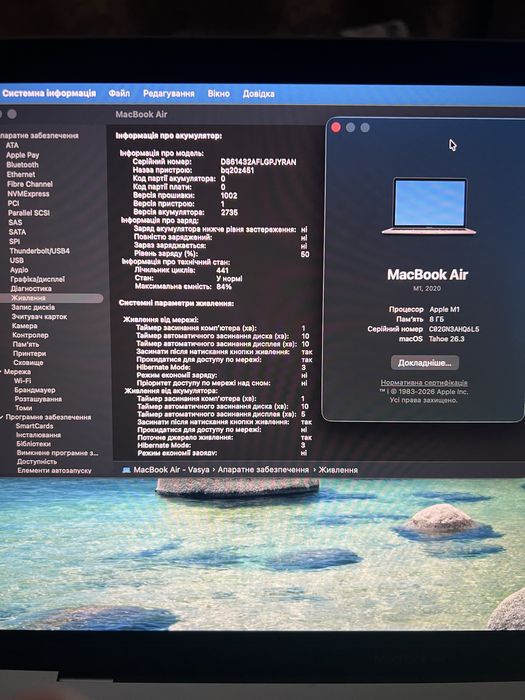Image resolution: width=525 pixels, height=700 pixels.
Task: Select Аудіо in the sidebar
Action: pos(19,270)
